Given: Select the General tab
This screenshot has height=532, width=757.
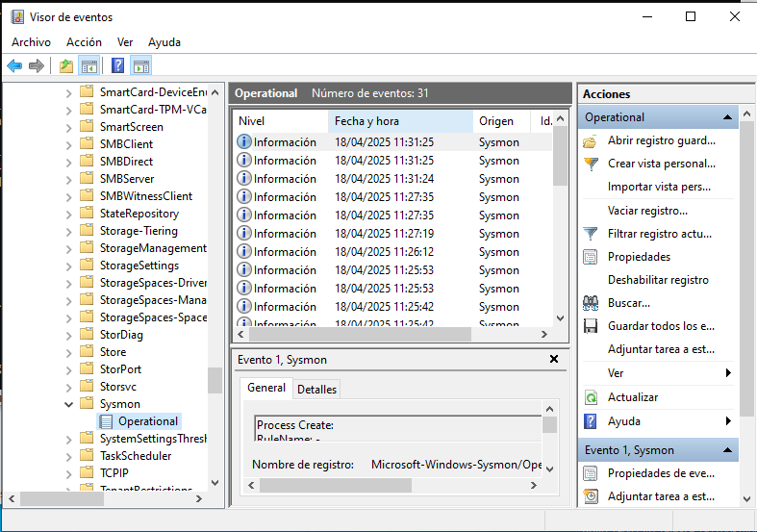Looking at the screenshot, I should click(266, 388).
